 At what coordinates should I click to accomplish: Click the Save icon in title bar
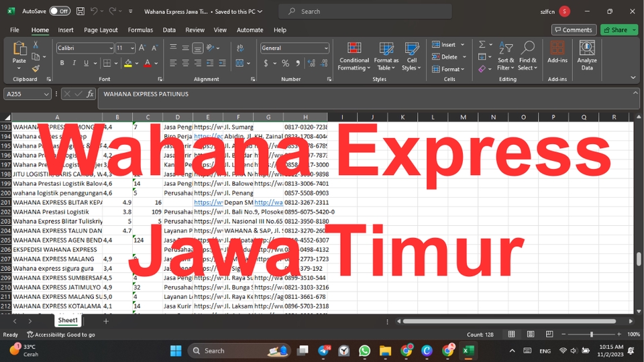(80, 11)
